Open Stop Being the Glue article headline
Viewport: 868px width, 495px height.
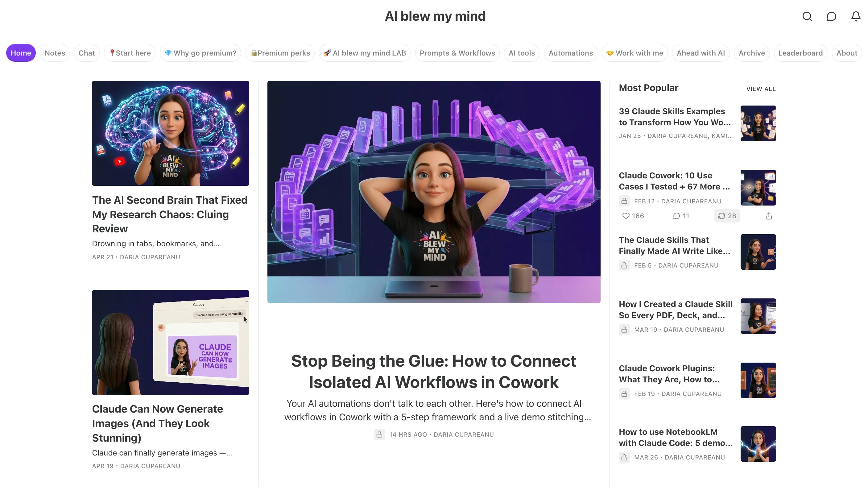click(x=433, y=371)
